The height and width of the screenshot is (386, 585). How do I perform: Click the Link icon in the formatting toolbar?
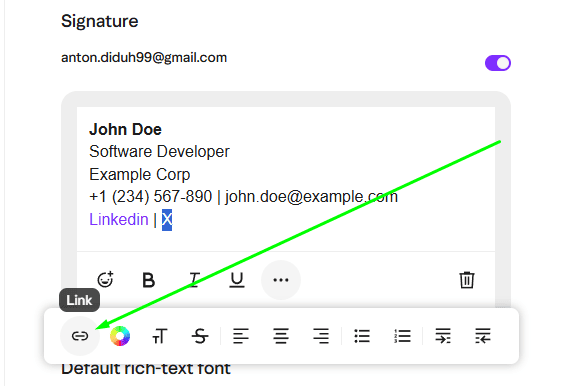tap(80, 336)
